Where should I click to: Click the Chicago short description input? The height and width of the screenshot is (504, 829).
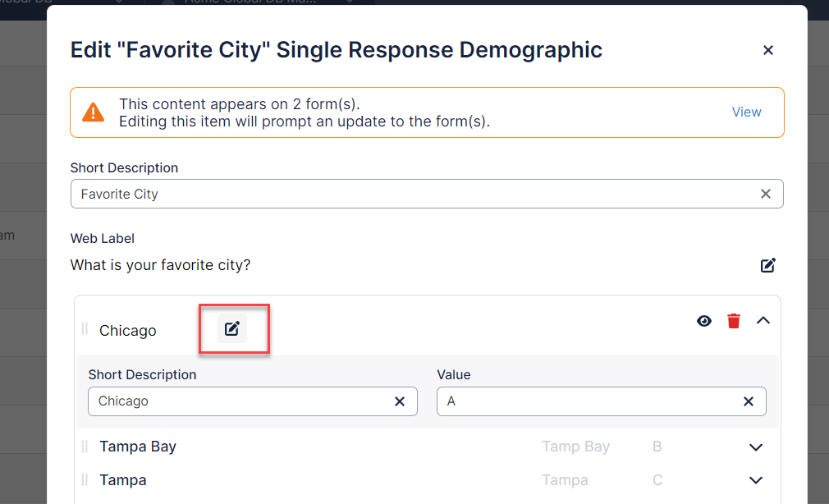coord(238,401)
